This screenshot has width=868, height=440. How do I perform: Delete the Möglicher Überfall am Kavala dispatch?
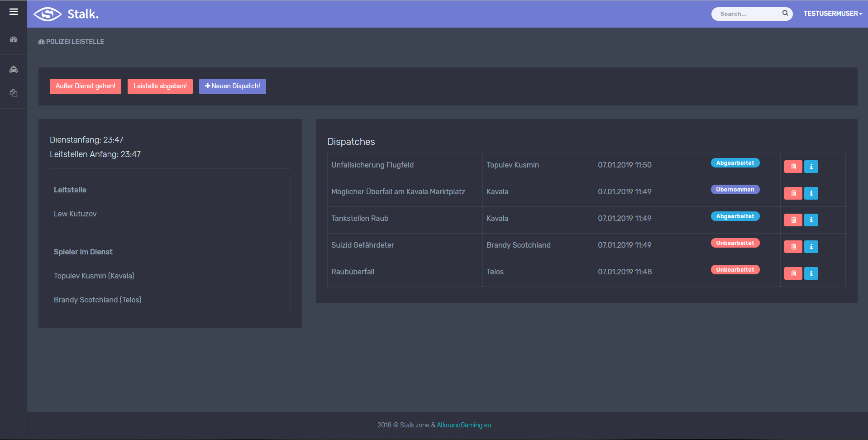click(793, 193)
